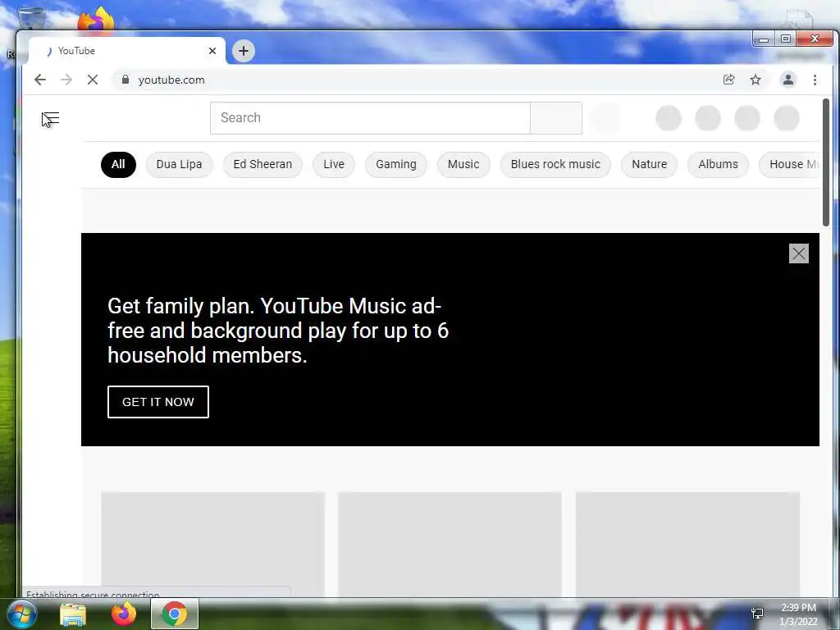Select the Nature filter chip
The image size is (840, 630).
point(650,164)
